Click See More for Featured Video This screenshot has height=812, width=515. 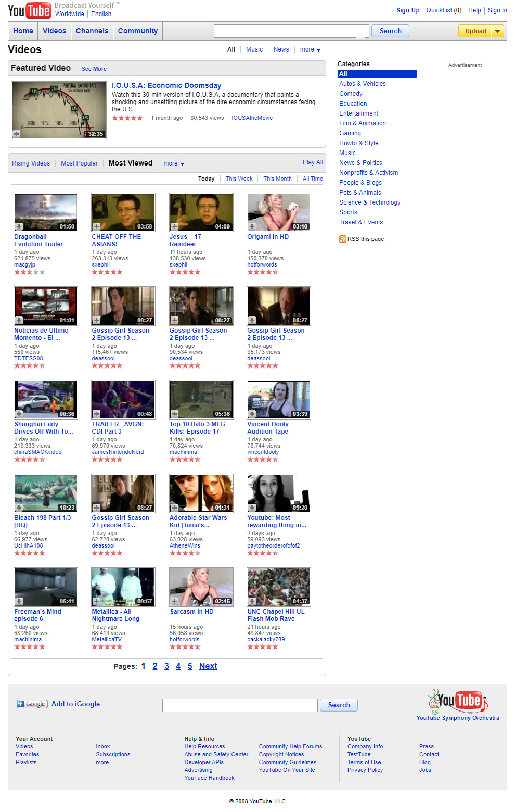pos(94,69)
